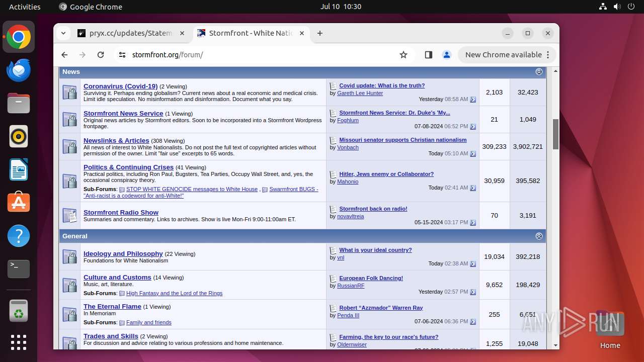The height and width of the screenshot is (362, 644).
Task: Close the Stormfront tab
Action: pyautogui.click(x=302, y=33)
